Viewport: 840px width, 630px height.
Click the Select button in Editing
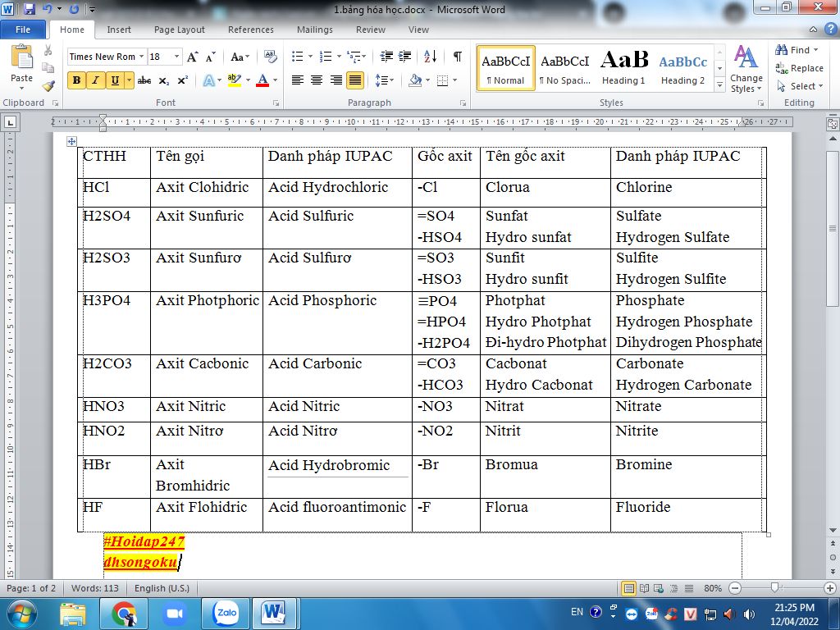(x=799, y=85)
